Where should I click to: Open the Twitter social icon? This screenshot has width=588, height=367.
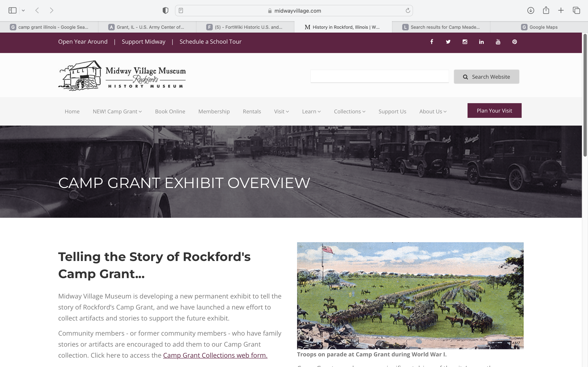(x=448, y=42)
